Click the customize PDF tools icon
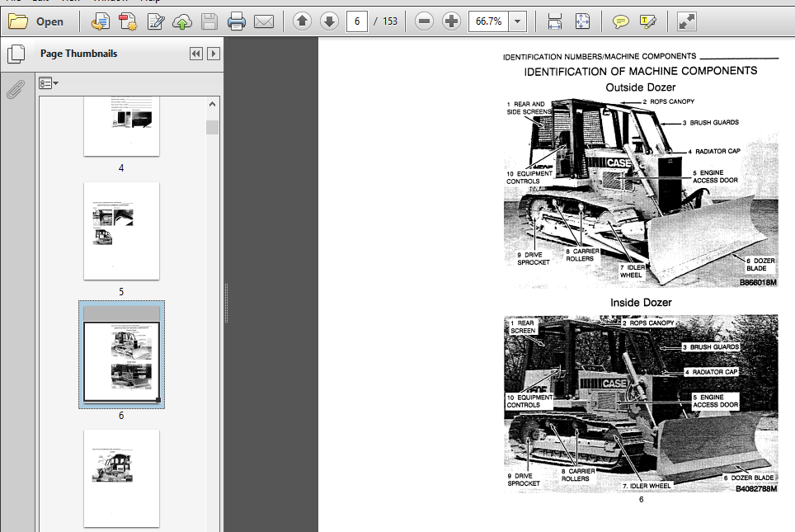This screenshot has width=795, height=532. 128,21
